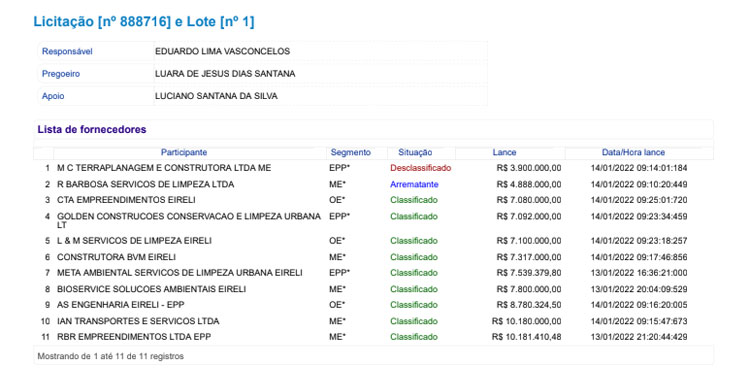Select L & M SERVICOS DE LIMPEZA row
Screen dimensions: 750x368
point(373,241)
